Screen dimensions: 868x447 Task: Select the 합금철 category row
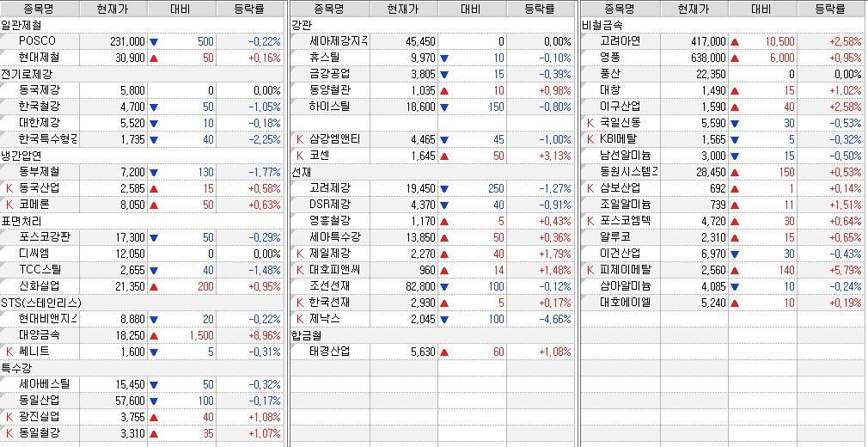[x=432, y=335]
